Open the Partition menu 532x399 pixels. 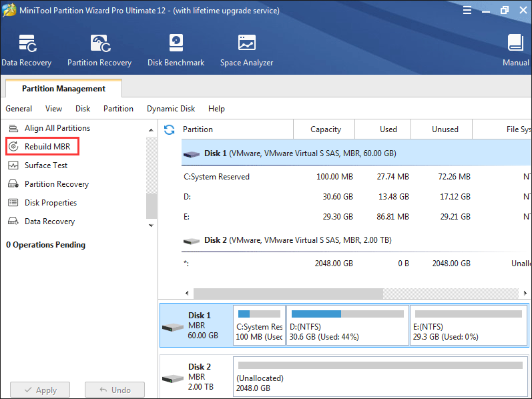click(x=118, y=109)
